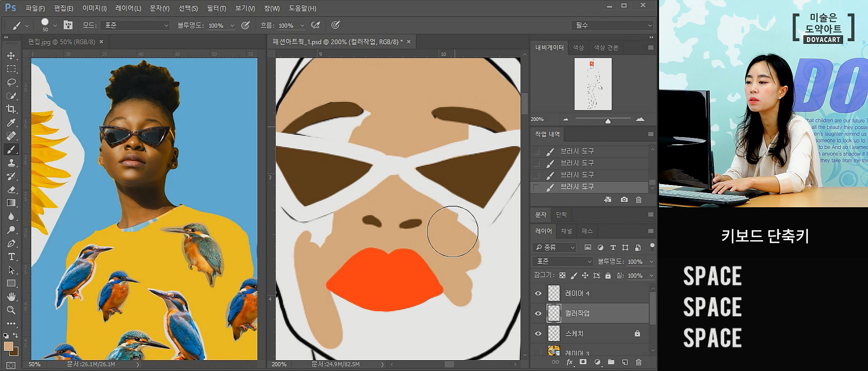
Task: Delete layer trash icon in Layers panel
Action: pos(638,362)
